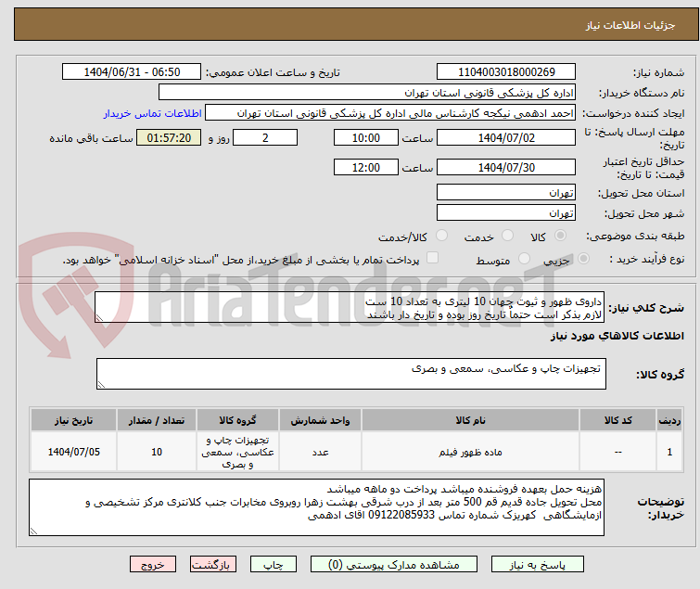Click the request creator name field
The image size is (700, 589).
coord(390,113)
